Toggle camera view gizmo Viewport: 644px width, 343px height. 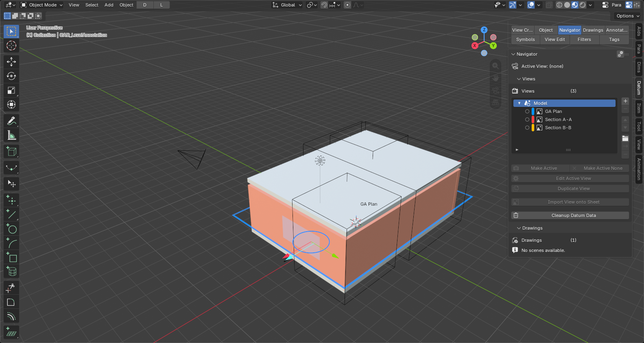click(x=496, y=90)
